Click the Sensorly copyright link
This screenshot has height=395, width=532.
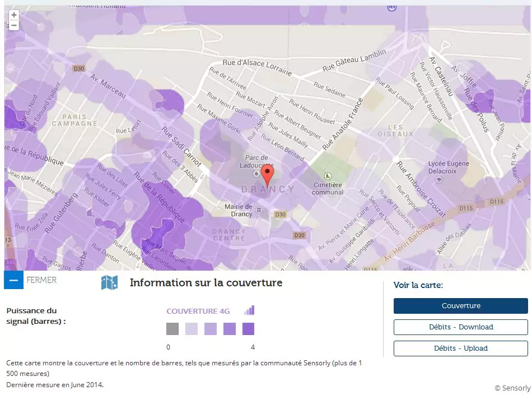512,388
